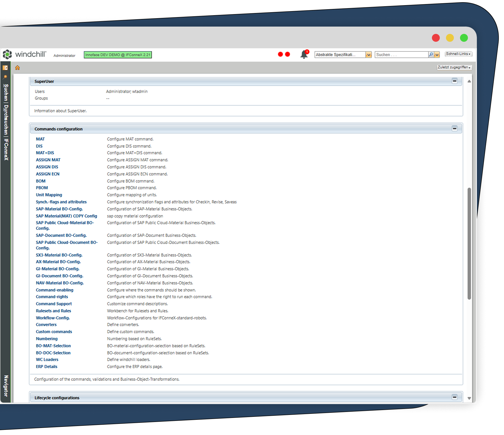
Task: Open the Zuletzt zugegriffen dropdown
Action: [x=454, y=67]
